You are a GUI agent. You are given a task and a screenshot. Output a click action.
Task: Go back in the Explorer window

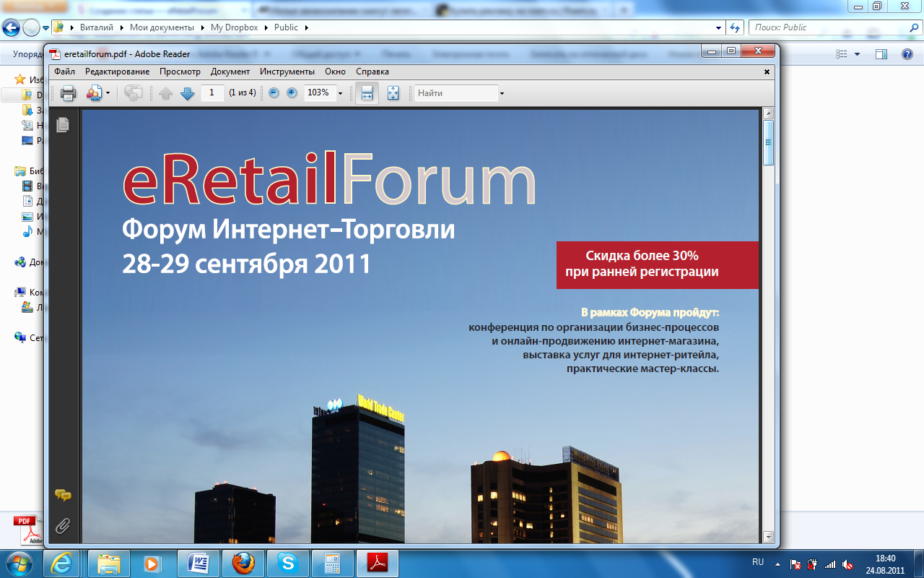(x=12, y=27)
